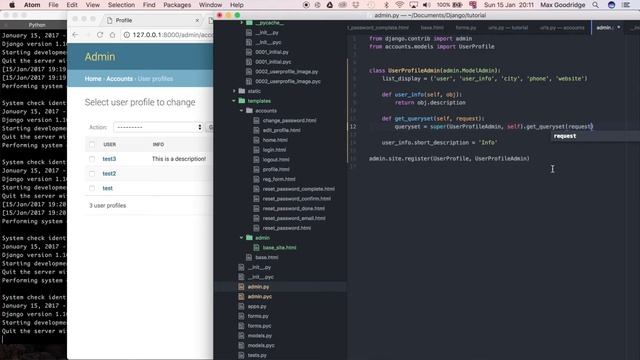
Task: Check the box for user test2
Action: 92,173
